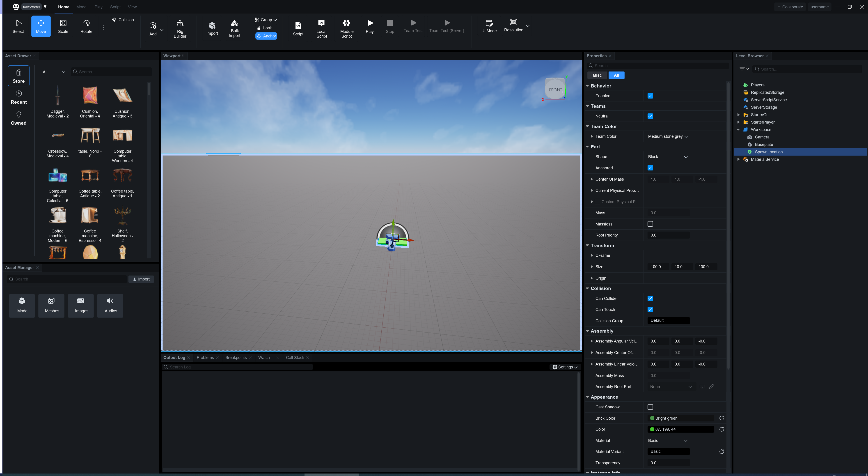
Task: Click the Bulk Import icon
Action: (x=234, y=24)
